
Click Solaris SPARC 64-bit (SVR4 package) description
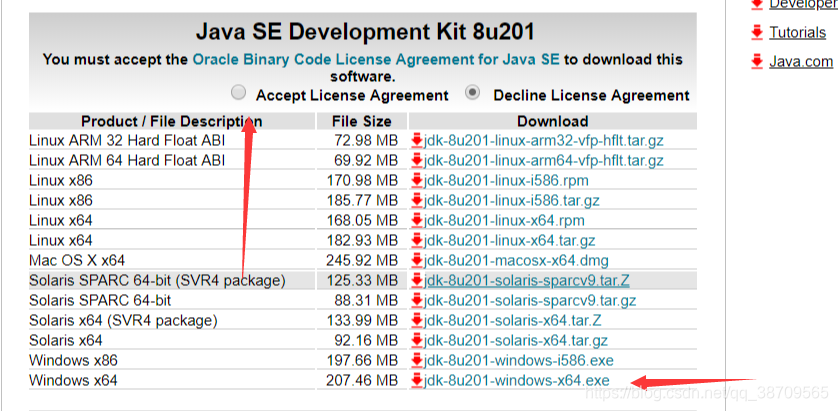point(157,280)
